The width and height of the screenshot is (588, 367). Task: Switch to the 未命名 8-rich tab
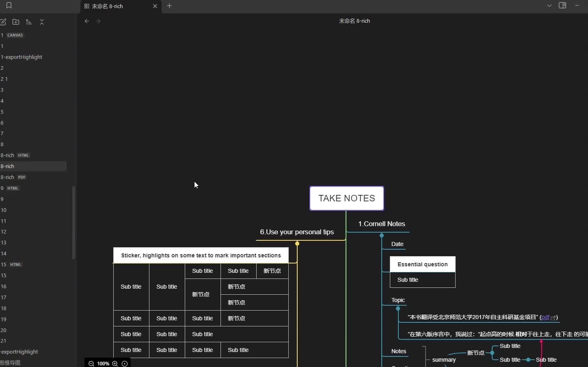(110, 6)
